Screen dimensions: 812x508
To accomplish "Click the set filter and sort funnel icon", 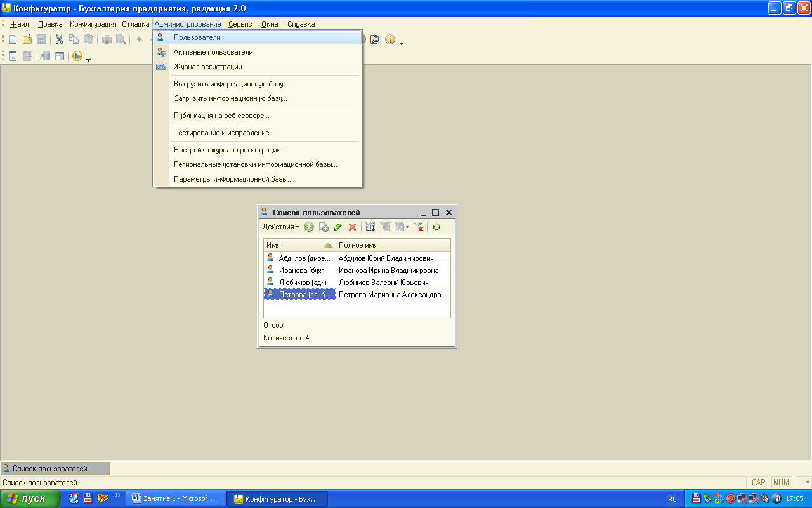I will point(370,227).
